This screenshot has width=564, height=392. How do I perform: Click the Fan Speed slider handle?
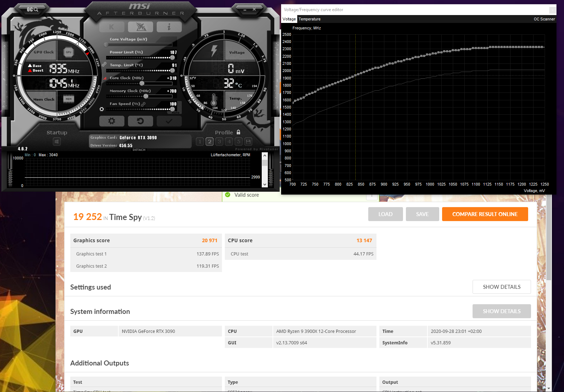[172, 109]
